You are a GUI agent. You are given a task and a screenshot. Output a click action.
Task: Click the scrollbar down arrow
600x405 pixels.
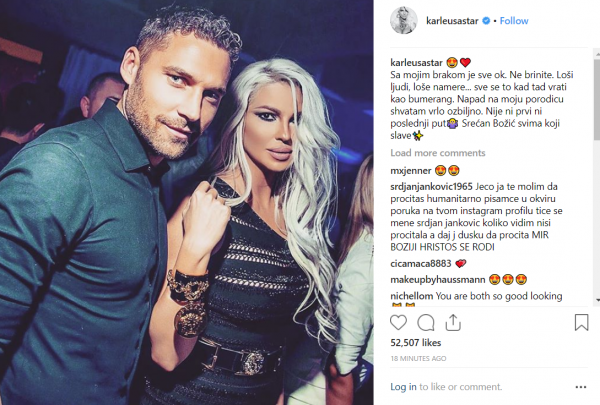(597, 300)
